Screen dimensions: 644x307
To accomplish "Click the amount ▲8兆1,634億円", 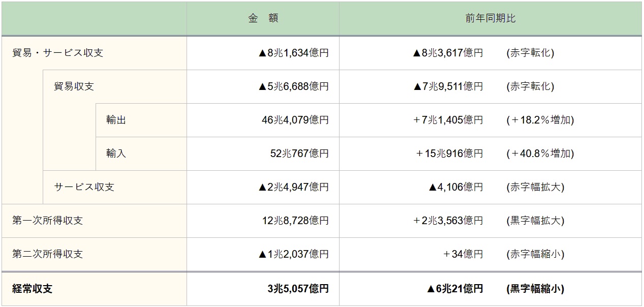I will pyautogui.click(x=293, y=53).
